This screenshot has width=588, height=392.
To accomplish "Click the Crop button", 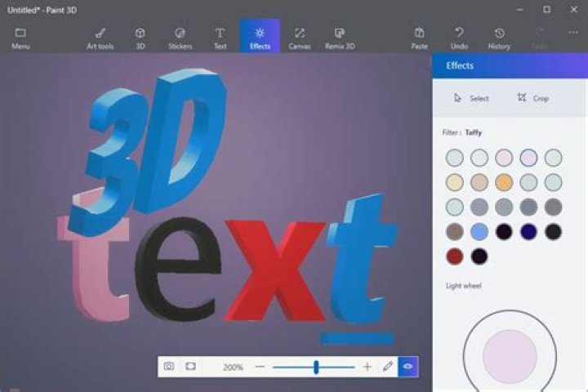I will point(532,98).
